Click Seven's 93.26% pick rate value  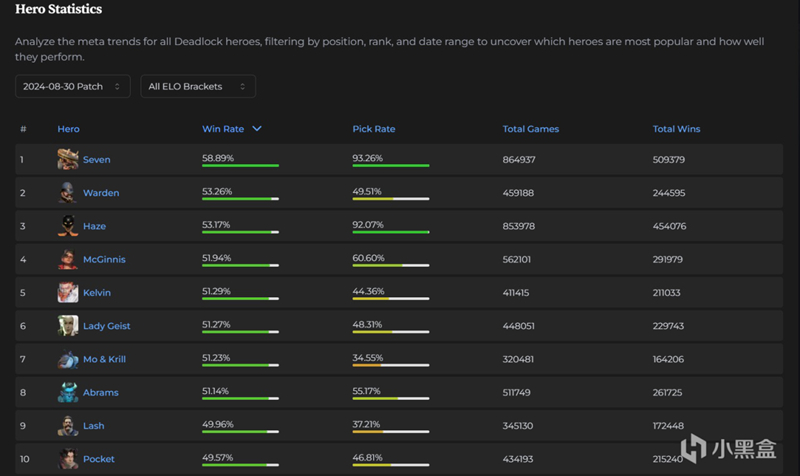pyautogui.click(x=367, y=158)
